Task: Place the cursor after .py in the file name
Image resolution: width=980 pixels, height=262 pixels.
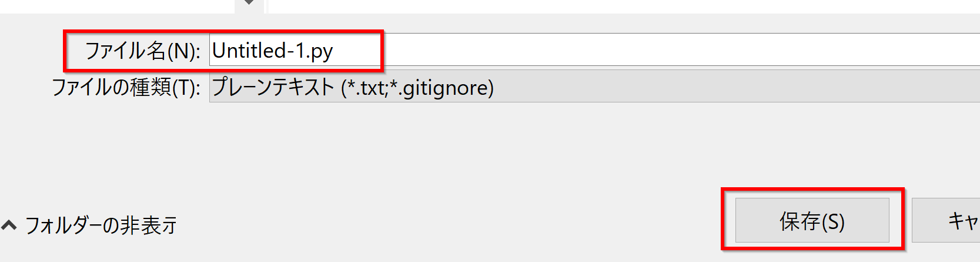Action: point(334,51)
